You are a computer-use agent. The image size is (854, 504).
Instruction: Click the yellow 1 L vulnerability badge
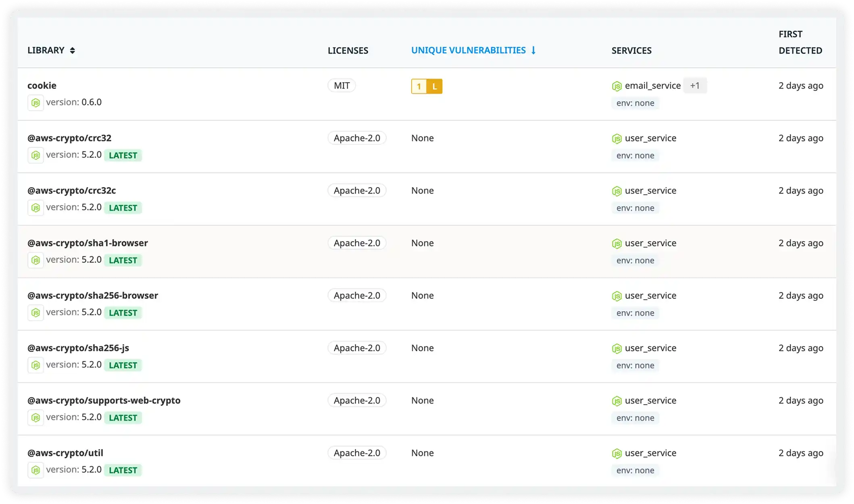pos(426,86)
